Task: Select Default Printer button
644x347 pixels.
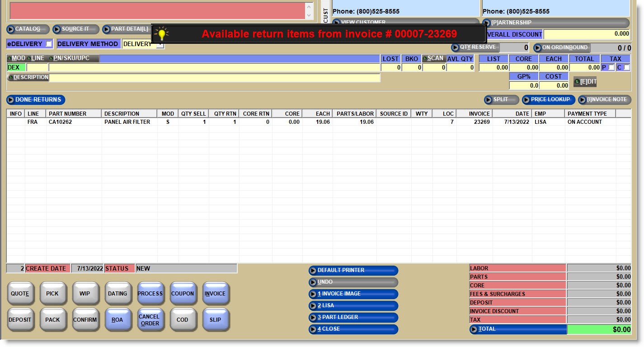Action: (353, 271)
